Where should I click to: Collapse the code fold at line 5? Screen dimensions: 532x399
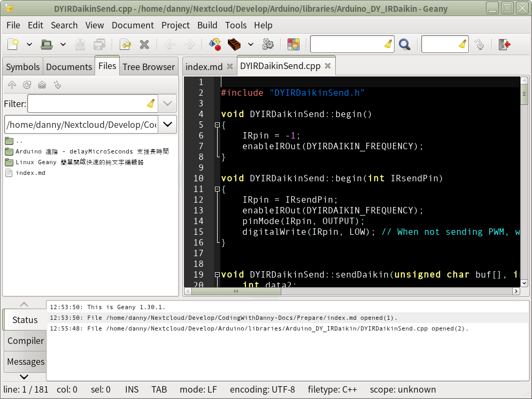[x=217, y=125]
